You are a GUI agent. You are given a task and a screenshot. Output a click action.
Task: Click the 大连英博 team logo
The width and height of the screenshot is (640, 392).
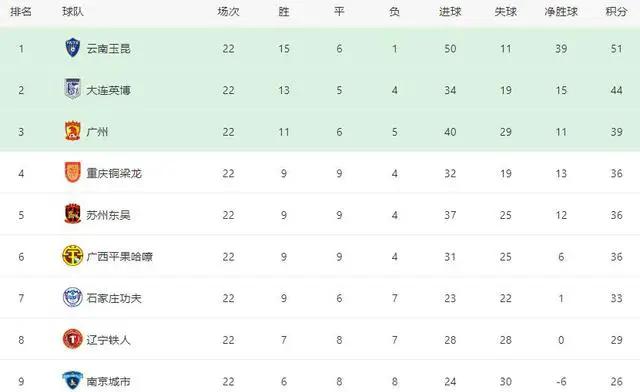point(73,89)
